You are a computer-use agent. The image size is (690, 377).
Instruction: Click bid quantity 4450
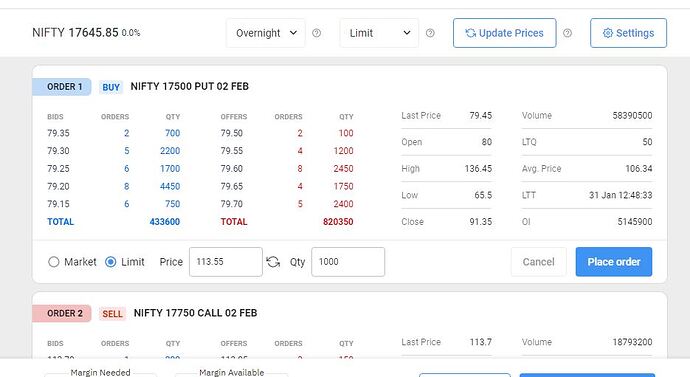click(x=170, y=186)
